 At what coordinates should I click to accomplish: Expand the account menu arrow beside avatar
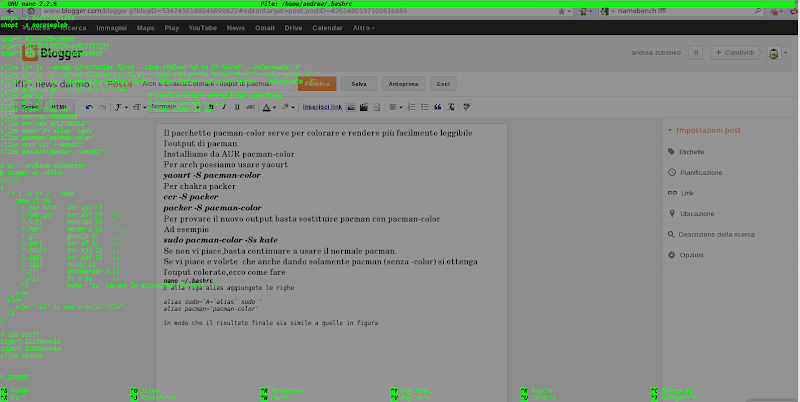(x=786, y=53)
